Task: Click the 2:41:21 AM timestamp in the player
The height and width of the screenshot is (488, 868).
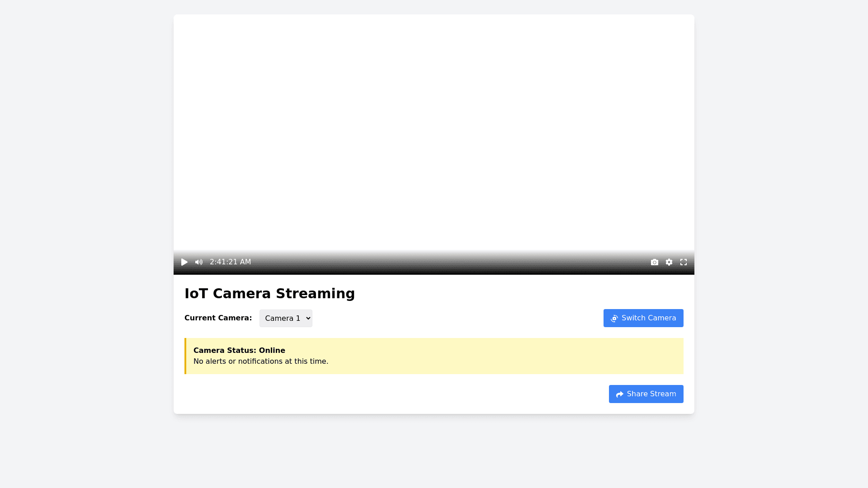Action: click(x=230, y=262)
